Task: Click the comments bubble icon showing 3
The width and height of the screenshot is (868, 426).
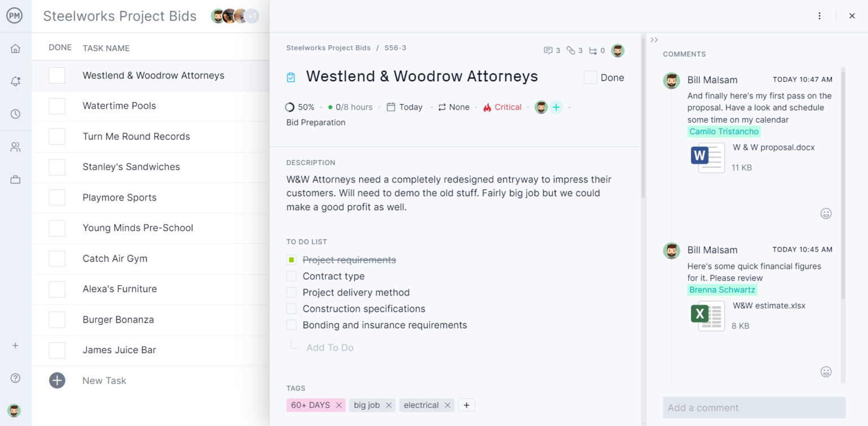Action: point(549,50)
